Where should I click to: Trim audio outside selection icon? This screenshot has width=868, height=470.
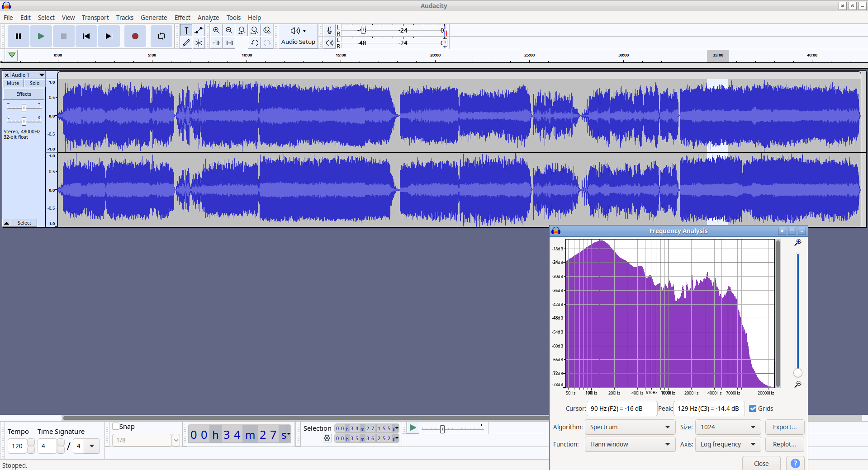point(217,43)
